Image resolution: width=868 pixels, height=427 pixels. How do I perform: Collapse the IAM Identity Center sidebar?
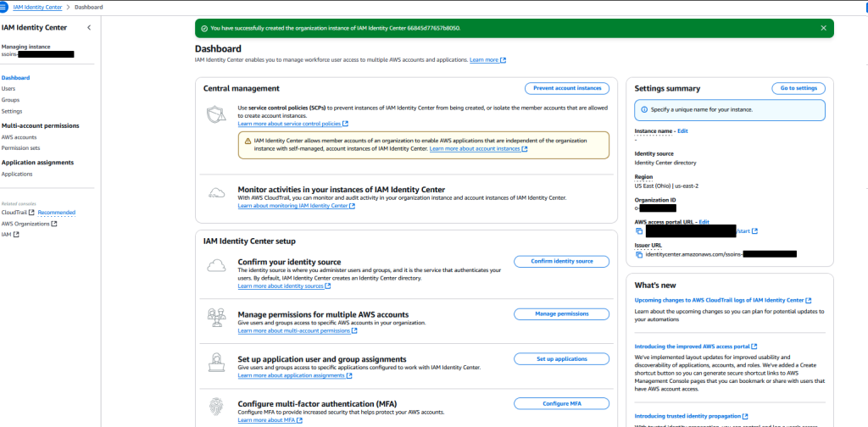tap(88, 28)
